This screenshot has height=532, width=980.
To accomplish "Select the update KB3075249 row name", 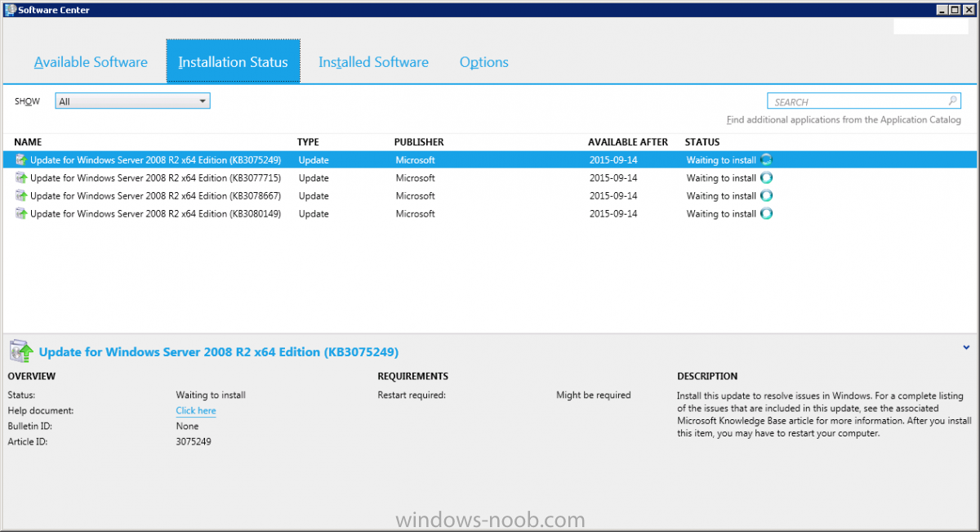I will (155, 160).
